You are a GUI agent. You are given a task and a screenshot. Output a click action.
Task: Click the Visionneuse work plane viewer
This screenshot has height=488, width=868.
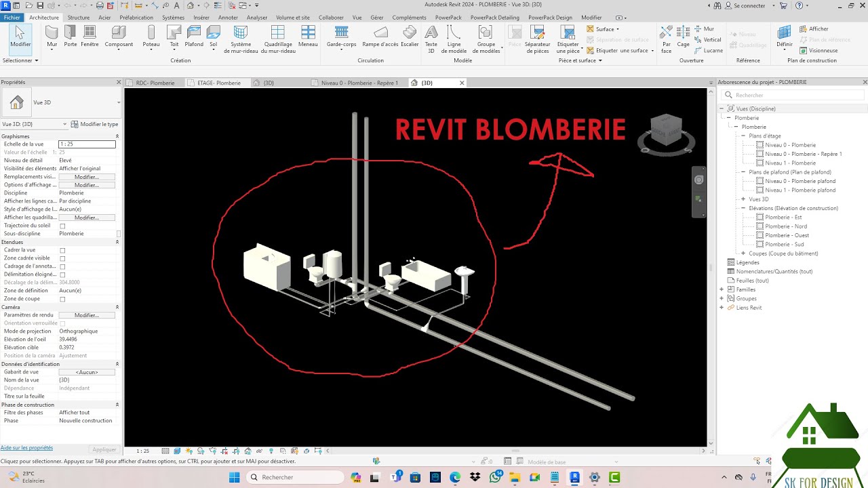[x=818, y=51]
